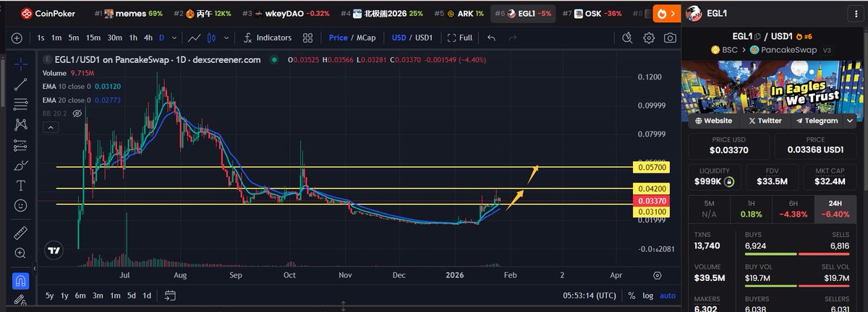Screen dimensions: 868x312
Task: Open the emoji sticker tool
Action: pos(20,206)
